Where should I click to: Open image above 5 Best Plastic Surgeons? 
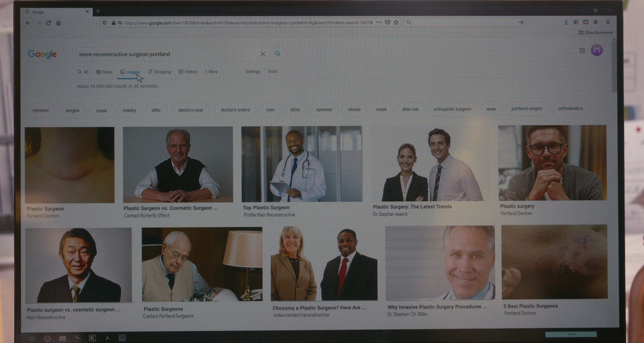coord(554,262)
